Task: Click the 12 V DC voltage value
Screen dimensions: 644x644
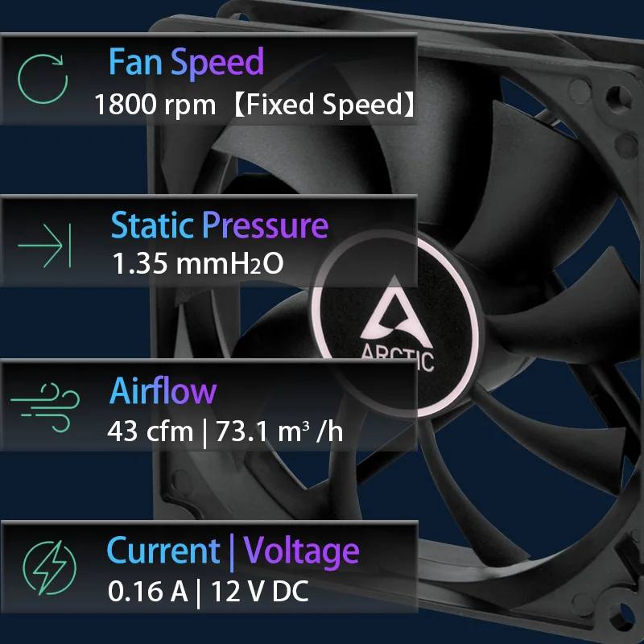Action: [x=259, y=592]
